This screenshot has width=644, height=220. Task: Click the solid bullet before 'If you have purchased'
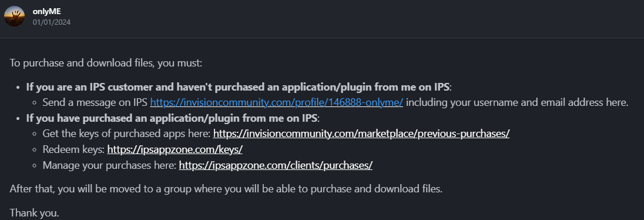[18, 118]
